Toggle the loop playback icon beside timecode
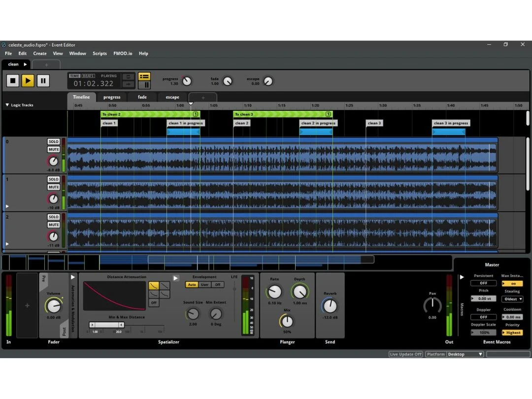 coord(128,76)
